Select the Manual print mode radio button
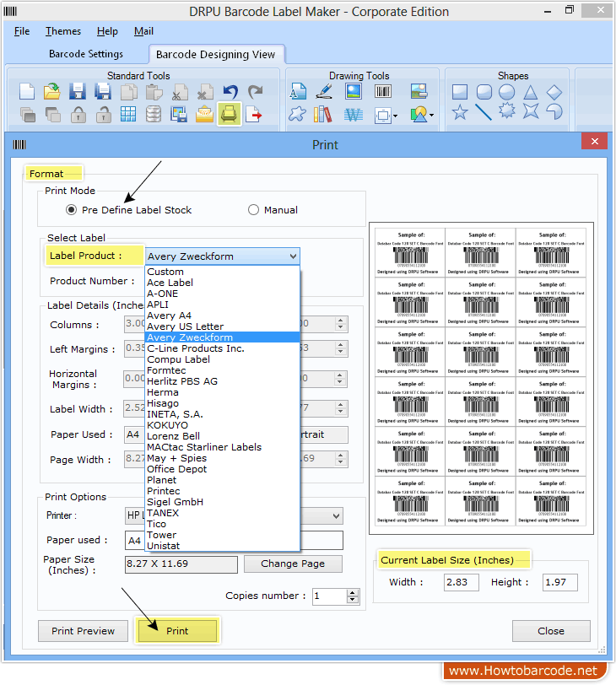The image size is (616, 685). [x=253, y=210]
